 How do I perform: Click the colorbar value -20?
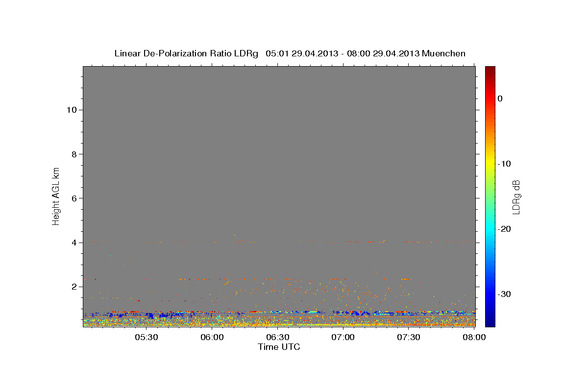505,229
